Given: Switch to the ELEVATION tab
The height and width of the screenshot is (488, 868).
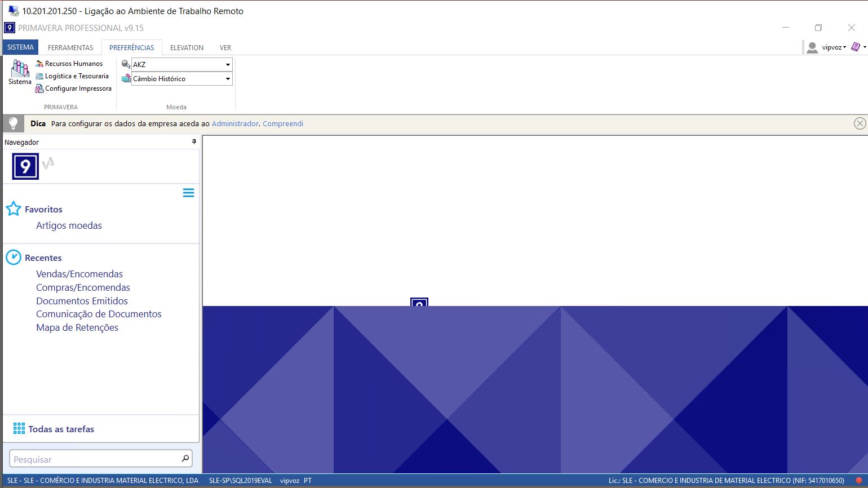Looking at the screenshot, I should coord(187,48).
